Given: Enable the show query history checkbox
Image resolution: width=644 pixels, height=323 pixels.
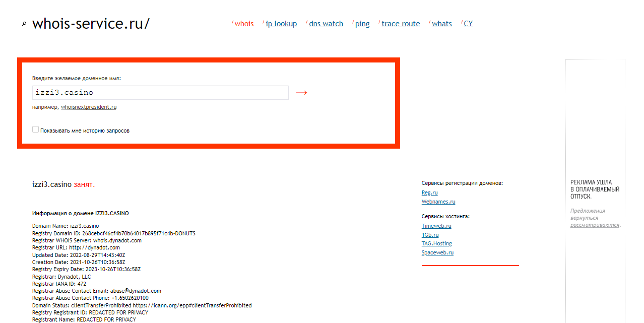Looking at the screenshot, I should pyautogui.click(x=36, y=130).
